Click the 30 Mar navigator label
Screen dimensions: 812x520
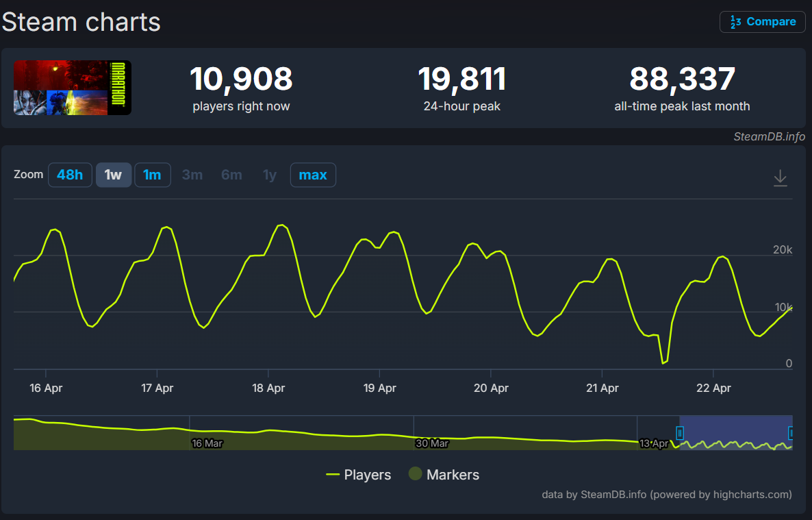coord(432,443)
